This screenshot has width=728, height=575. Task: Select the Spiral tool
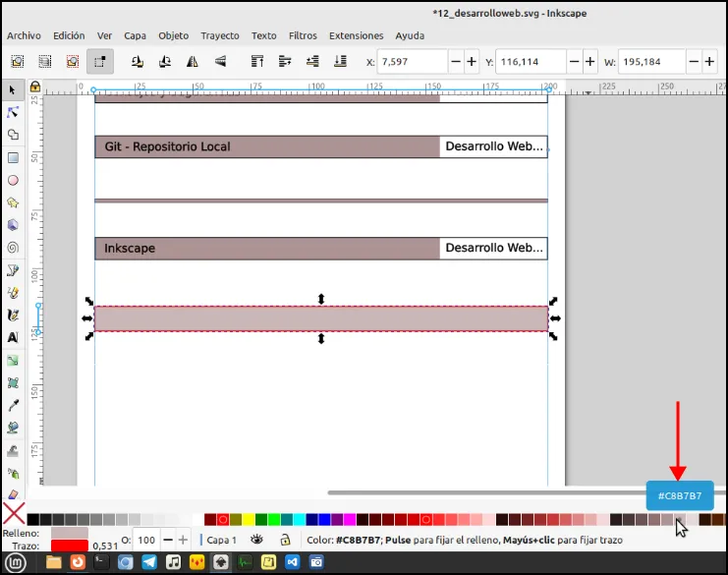[13, 248]
